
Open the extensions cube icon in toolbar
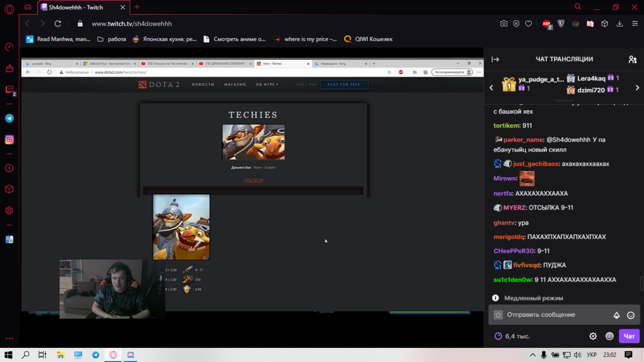pos(605,24)
